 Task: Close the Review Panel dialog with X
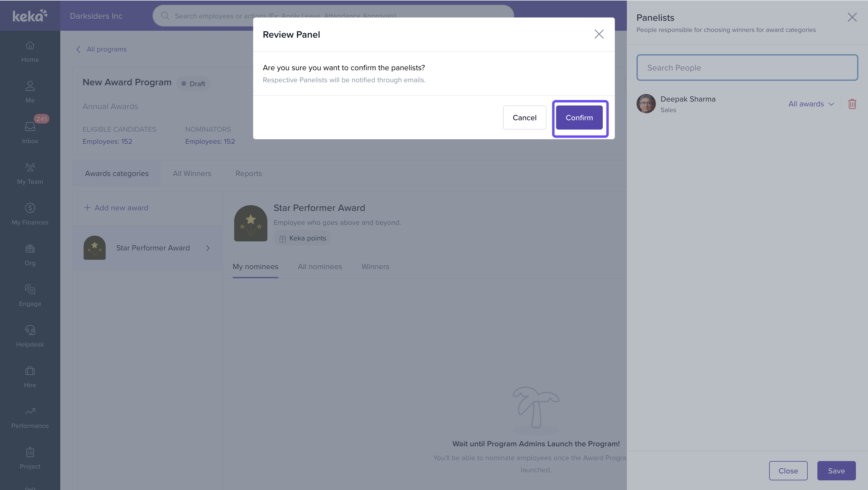coord(599,34)
